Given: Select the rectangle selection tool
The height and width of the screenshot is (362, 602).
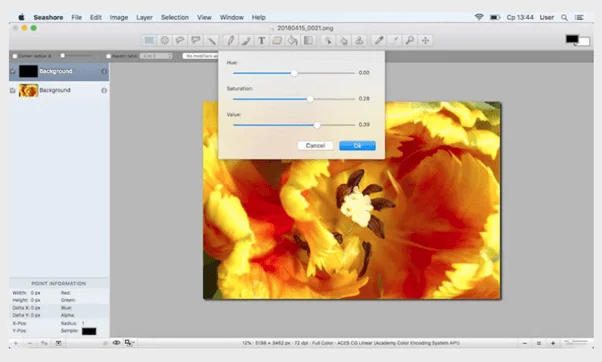Looking at the screenshot, I should [x=149, y=40].
